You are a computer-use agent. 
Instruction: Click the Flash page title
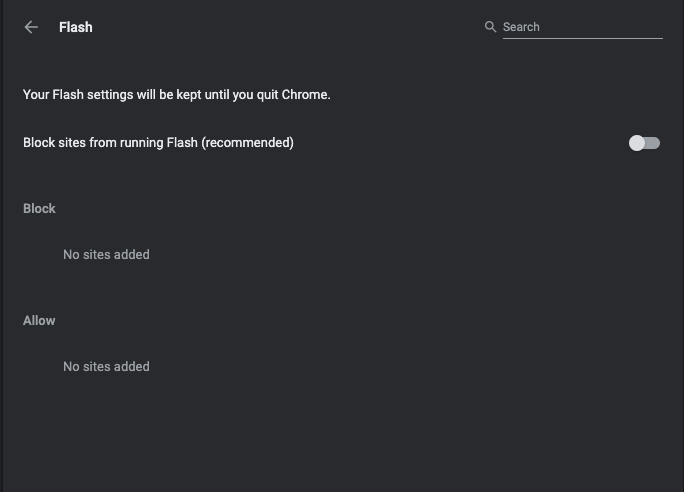pyautogui.click(x=76, y=27)
